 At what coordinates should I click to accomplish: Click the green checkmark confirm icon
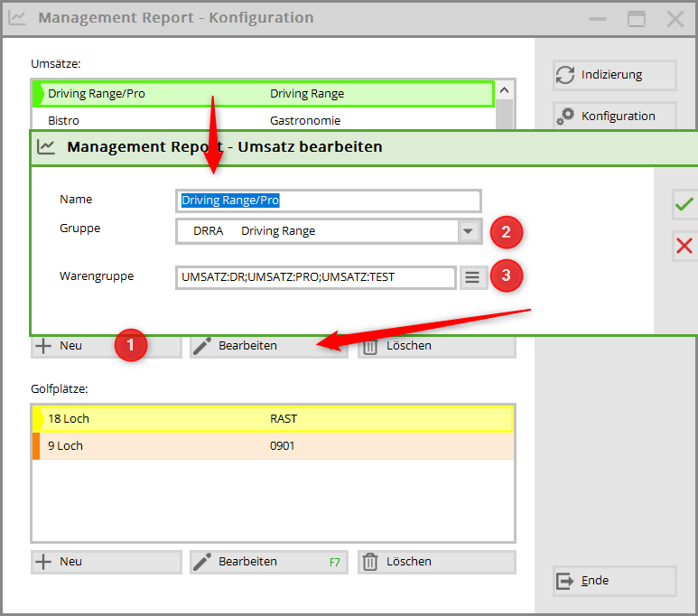(x=684, y=205)
